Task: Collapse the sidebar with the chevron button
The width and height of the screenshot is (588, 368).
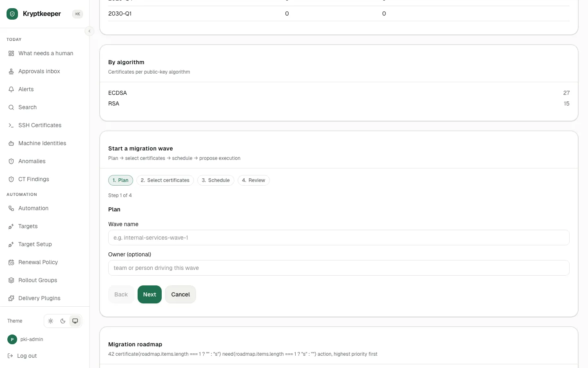Action: click(x=89, y=31)
